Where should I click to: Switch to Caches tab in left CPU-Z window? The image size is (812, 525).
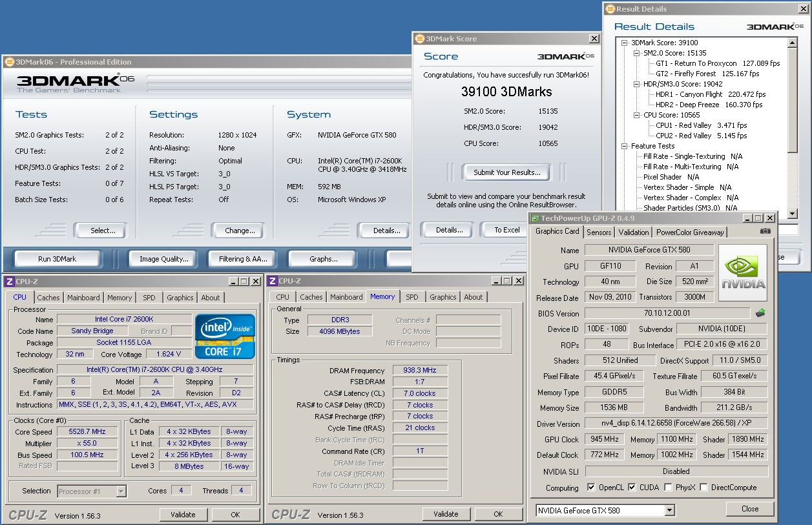pyautogui.click(x=48, y=298)
